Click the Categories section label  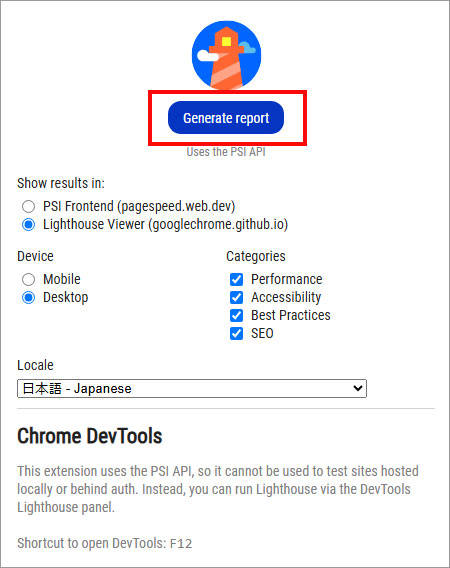click(x=256, y=256)
